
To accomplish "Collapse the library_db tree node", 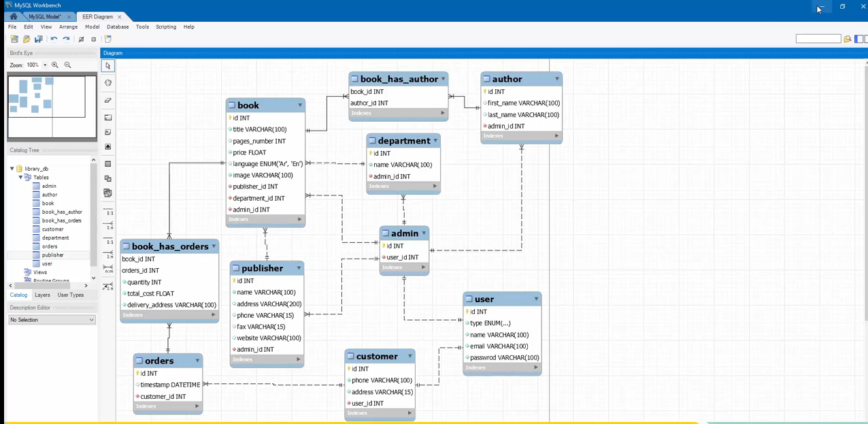I will (12, 169).
